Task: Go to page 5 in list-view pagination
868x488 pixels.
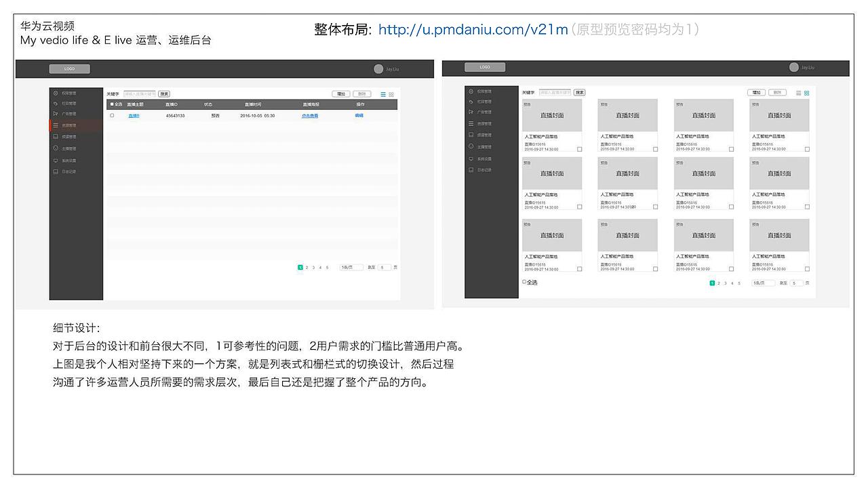Action: coord(327,268)
